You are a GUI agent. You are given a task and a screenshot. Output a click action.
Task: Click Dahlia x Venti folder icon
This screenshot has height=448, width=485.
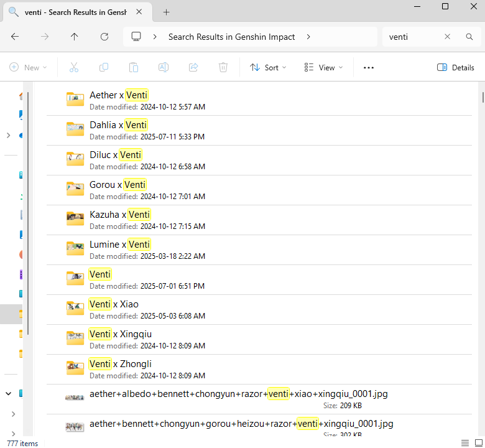(75, 129)
